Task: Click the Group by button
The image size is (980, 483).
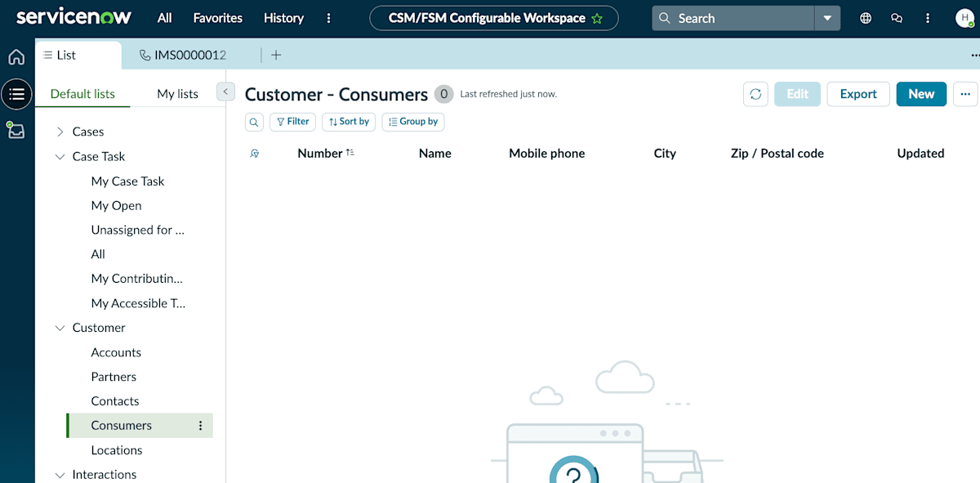Action: click(413, 122)
